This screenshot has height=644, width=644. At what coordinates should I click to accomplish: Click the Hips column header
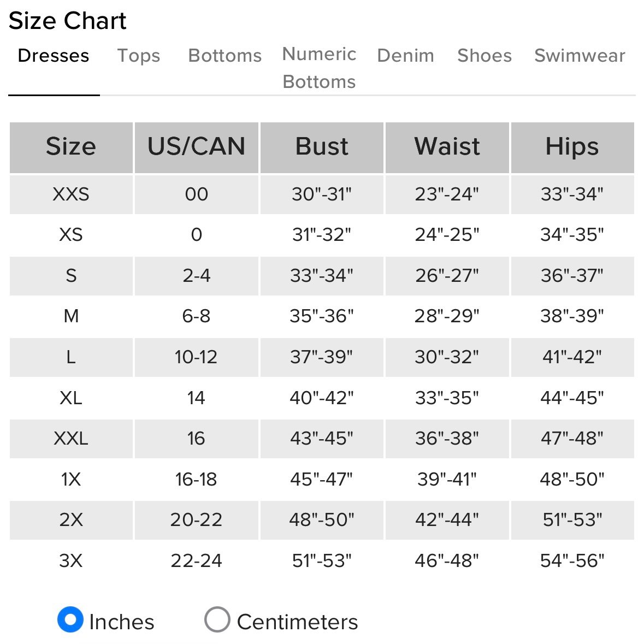coord(572,147)
